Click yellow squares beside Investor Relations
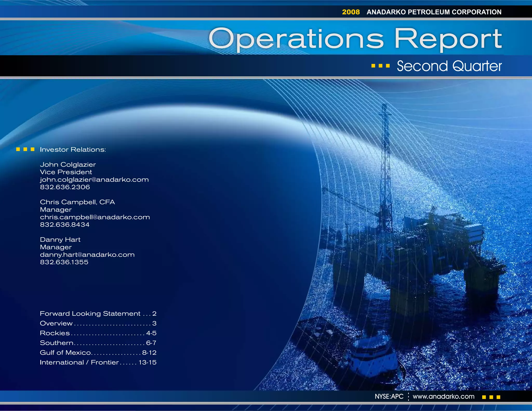This screenshot has height=411, width=532. (25, 149)
